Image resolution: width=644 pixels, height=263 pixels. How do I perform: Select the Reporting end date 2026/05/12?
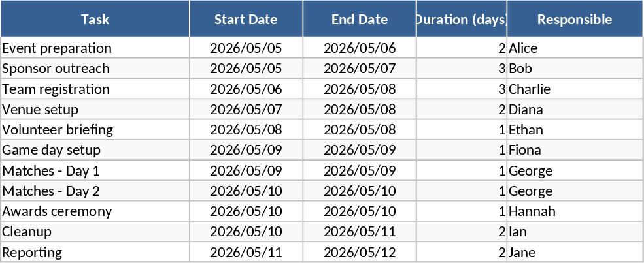(x=360, y=253)
